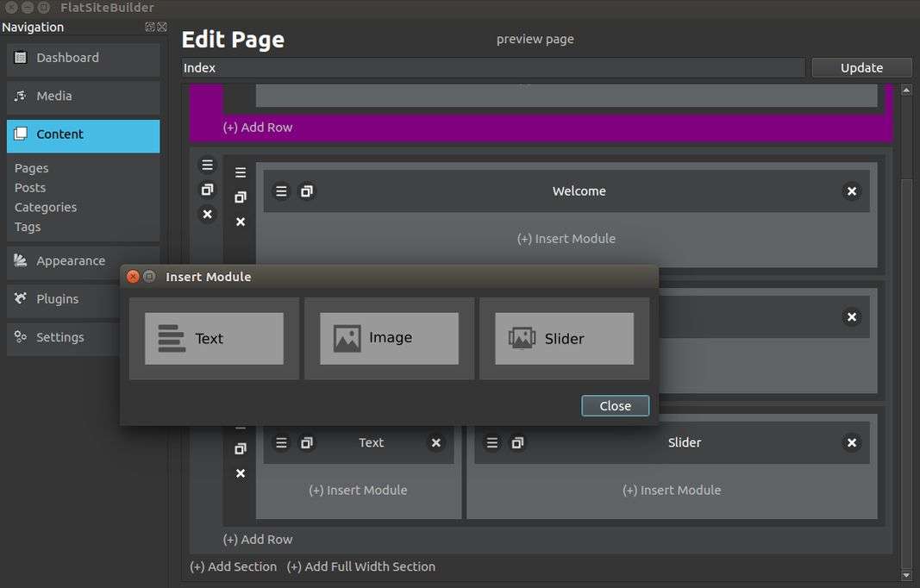Go to the Media section
Image resolution: width=920 pixels, height=588 pixels.
click(83, 97)
